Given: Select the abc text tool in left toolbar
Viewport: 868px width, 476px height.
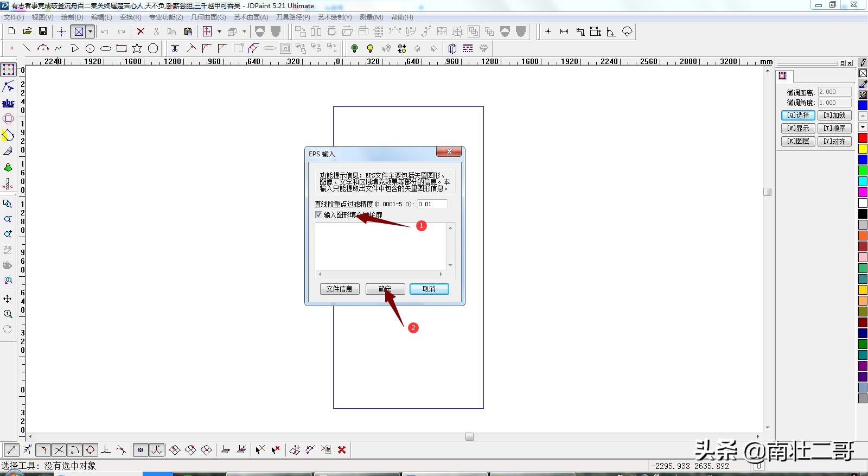Looking at the screenshot, I should click(x=8, y=103).
